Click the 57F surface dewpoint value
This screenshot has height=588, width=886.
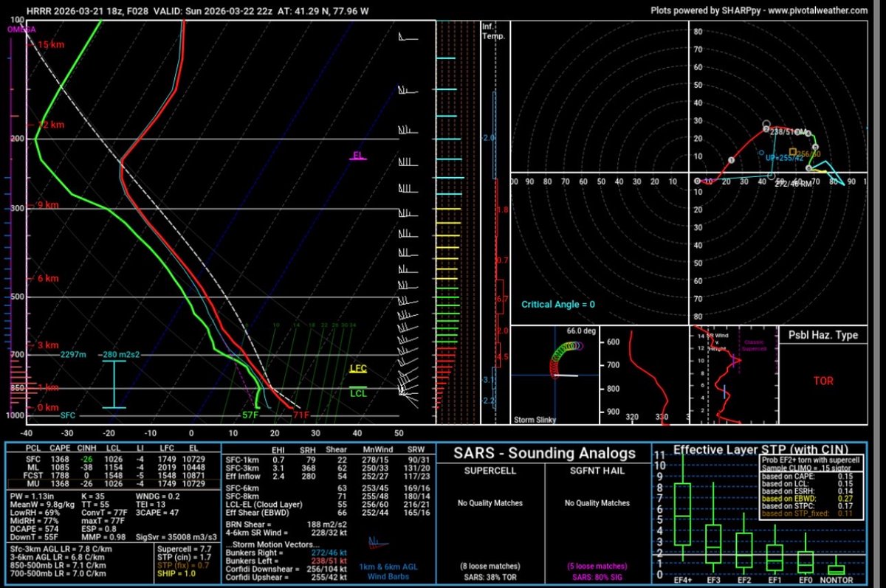pos(250,415)
